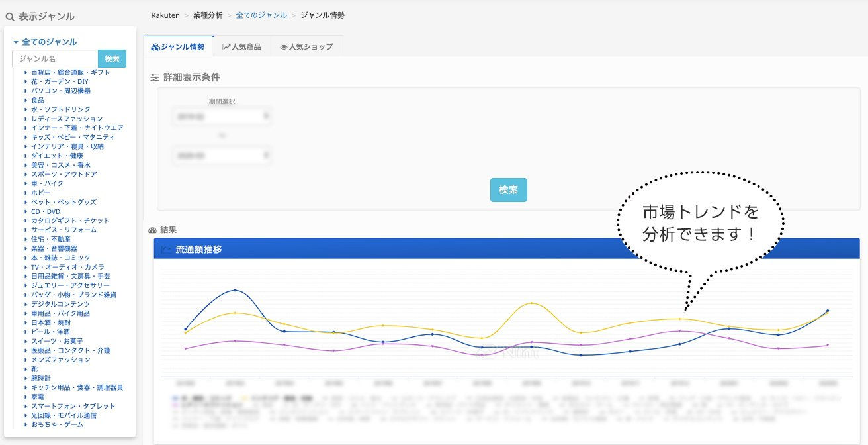Open the end period dropdown
868x445 pixels.
[x=222, y=156]
